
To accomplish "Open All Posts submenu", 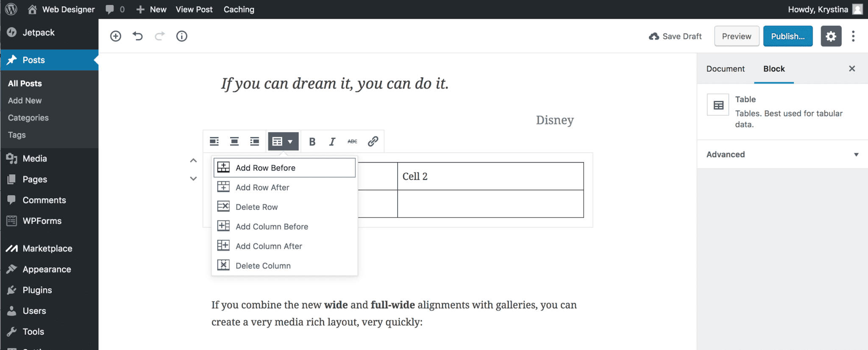I will pos(25,83).
